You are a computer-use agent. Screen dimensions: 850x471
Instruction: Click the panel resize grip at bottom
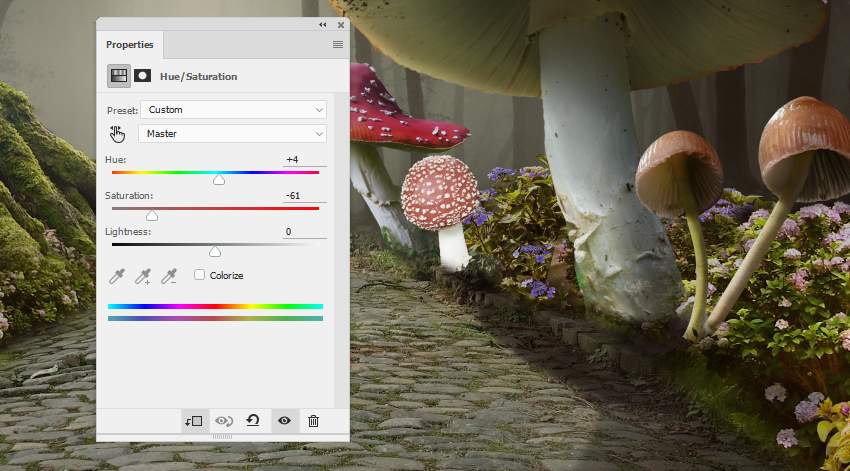coord(222,437)
